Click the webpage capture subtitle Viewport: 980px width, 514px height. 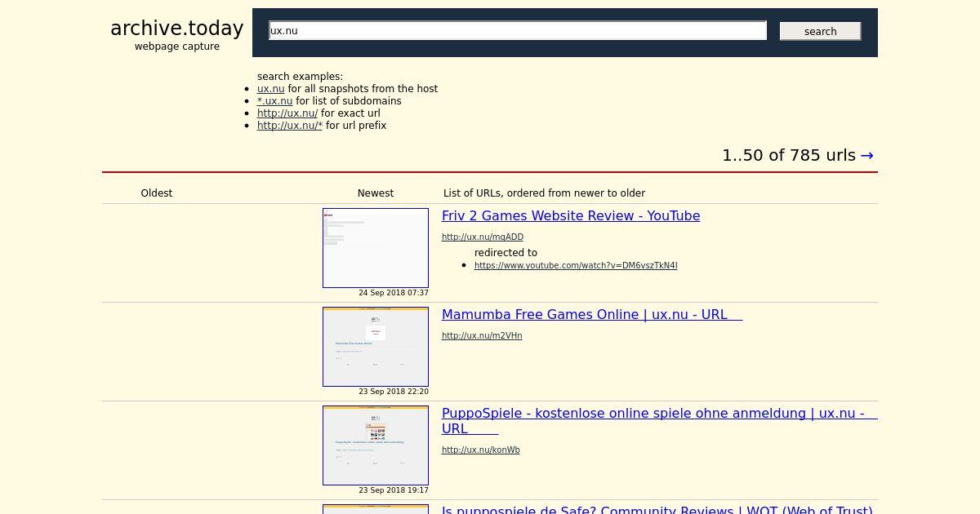(x=177, y=47)
